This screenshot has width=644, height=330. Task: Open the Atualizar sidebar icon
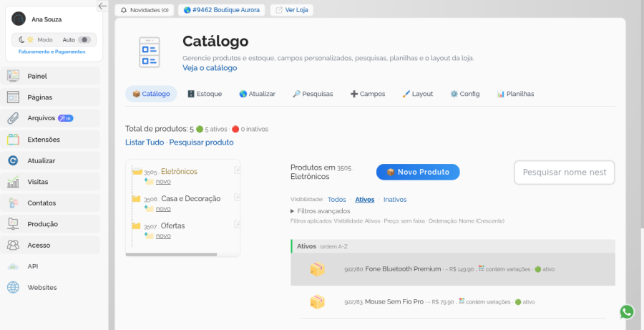click(x=13, y=160)
